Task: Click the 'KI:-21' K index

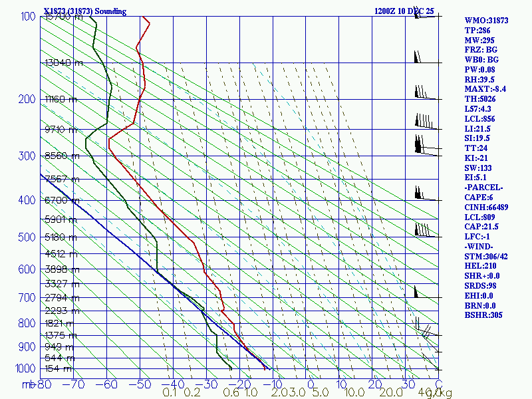Action: point(476,158)
